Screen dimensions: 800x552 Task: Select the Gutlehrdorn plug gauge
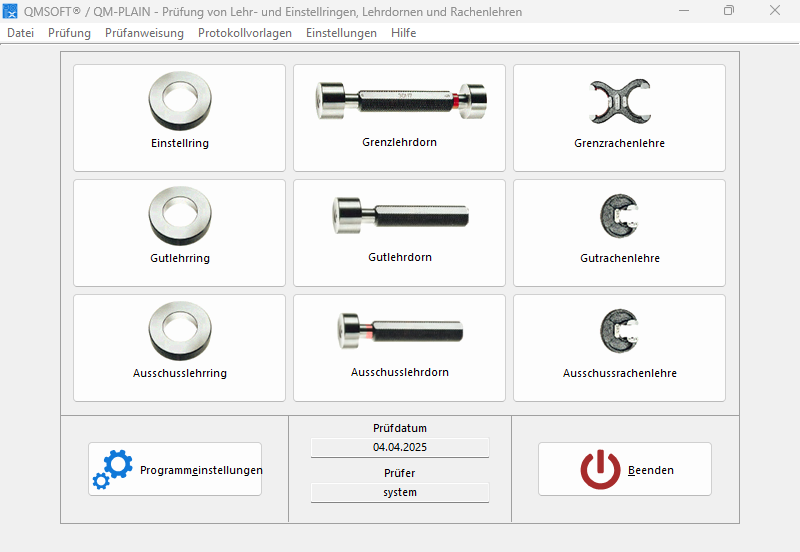[399, 233]
